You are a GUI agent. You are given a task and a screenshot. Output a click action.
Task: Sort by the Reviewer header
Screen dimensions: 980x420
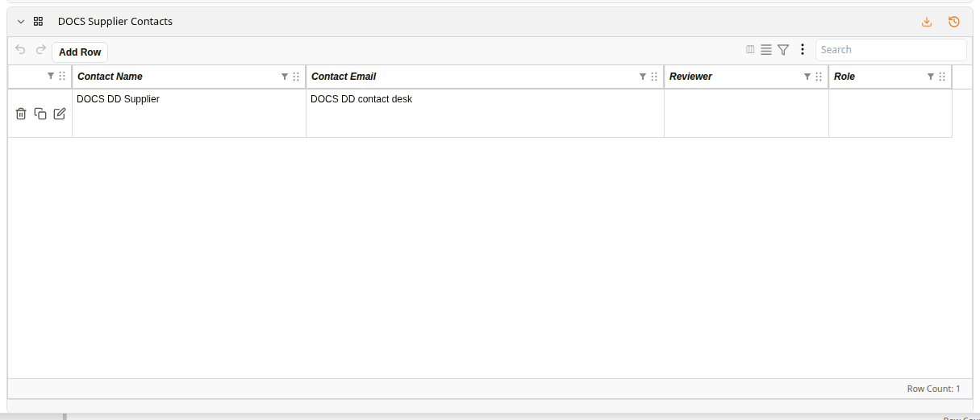coord(690,77)
